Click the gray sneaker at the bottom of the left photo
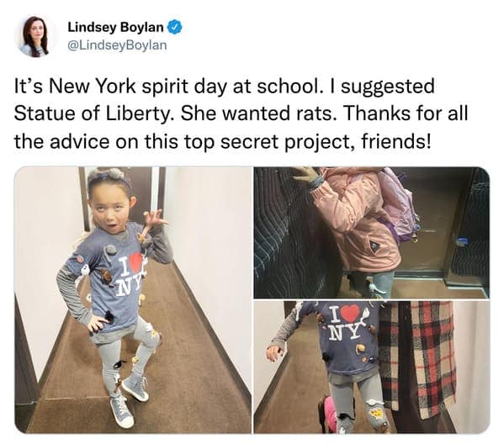Viewport: 504px width, 448px height. (x=122, y=411)
